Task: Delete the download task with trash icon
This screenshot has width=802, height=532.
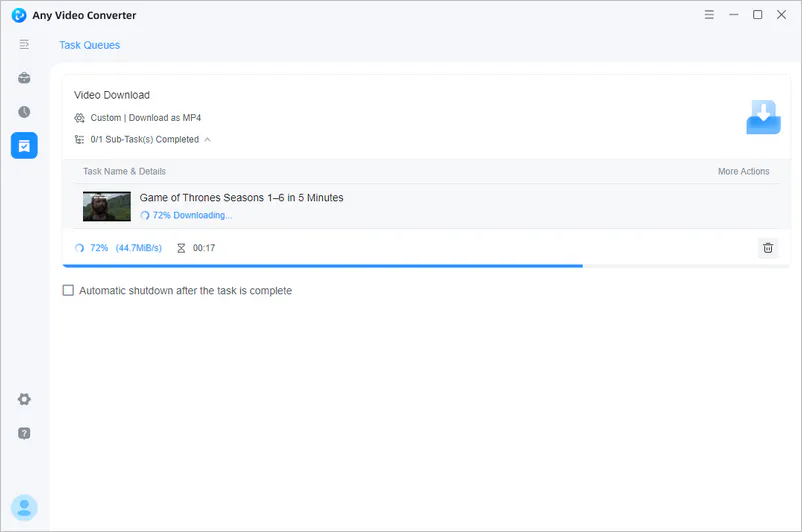Action: coord(768,248)
